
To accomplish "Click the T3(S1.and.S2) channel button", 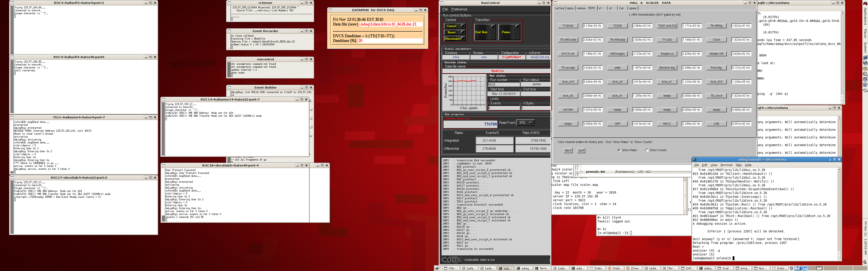I will click(x=667, y=26).
